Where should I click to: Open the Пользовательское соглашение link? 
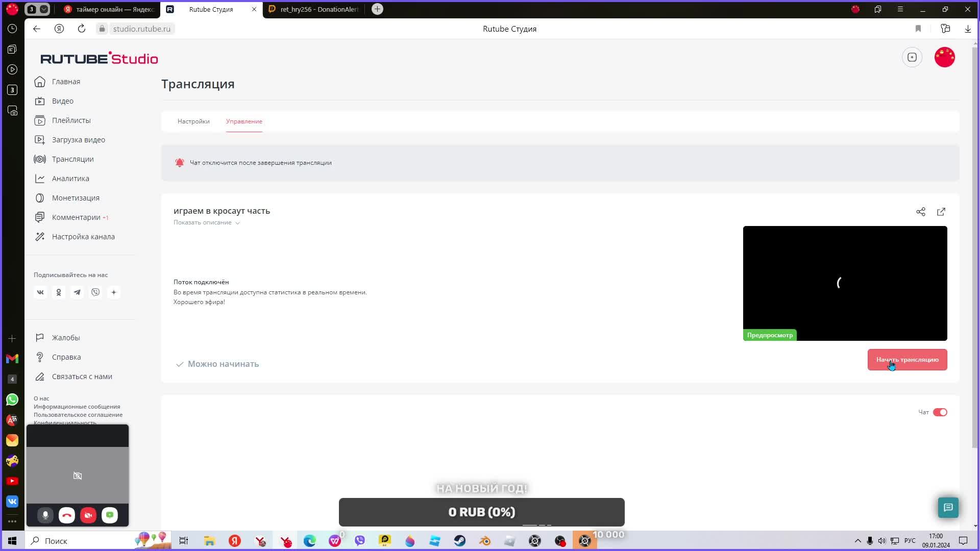pyautogui.click(x=78, y=415)
